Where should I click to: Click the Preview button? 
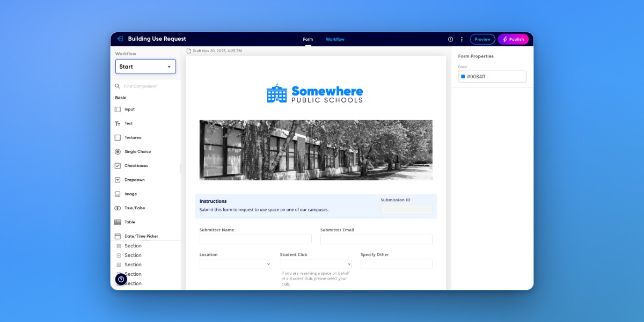(482, 39)
